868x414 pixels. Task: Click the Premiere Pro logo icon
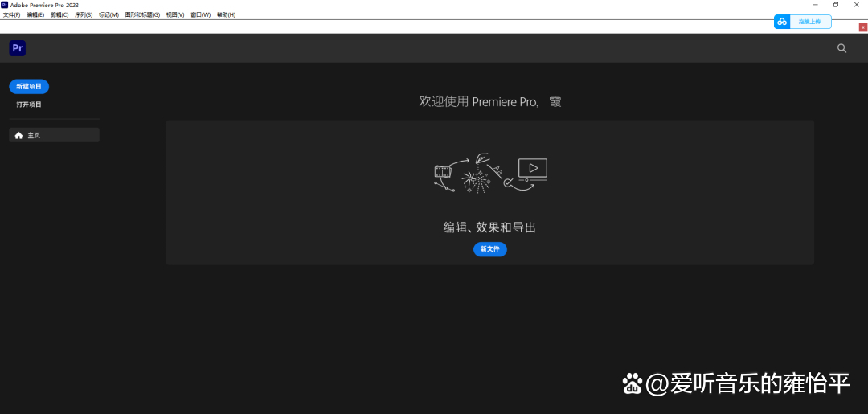[17, 48]
